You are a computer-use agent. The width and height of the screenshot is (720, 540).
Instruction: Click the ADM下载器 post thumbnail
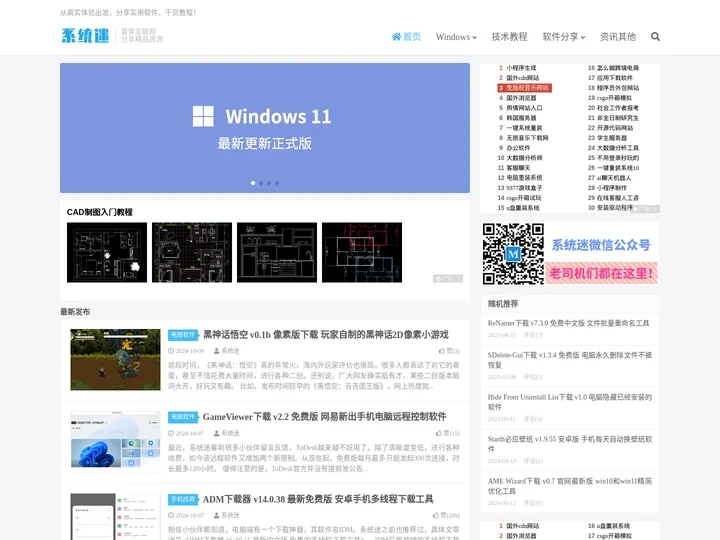115,517
